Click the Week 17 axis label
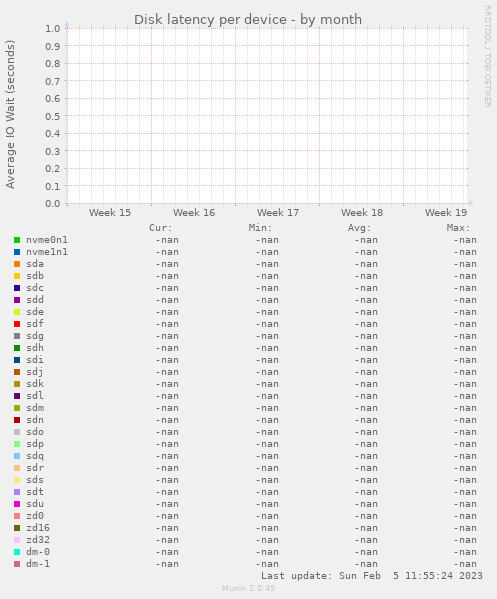The image size is (497, 599). click(x=278, y=213)
